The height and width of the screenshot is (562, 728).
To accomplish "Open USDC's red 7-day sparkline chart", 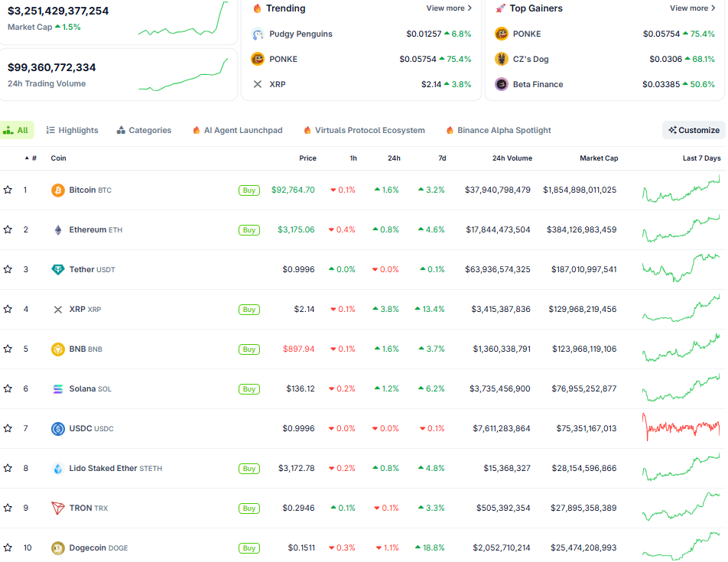I will pos(681,428).
